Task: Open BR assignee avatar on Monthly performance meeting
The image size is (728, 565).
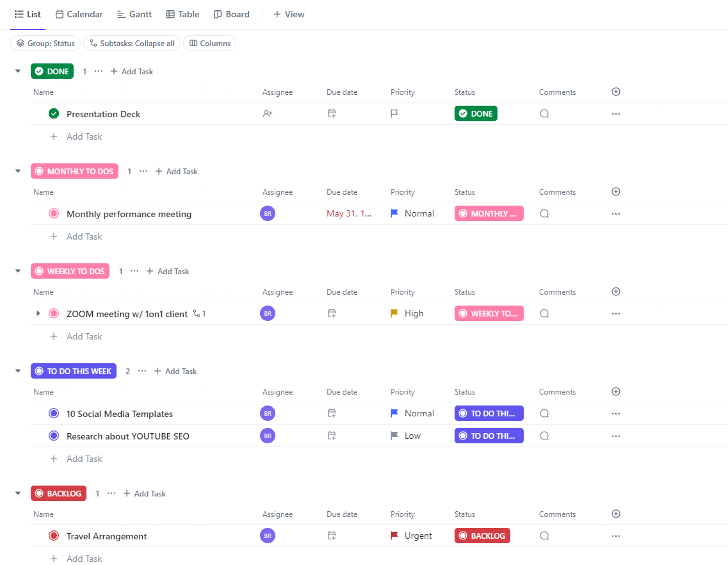Action: 268,214
